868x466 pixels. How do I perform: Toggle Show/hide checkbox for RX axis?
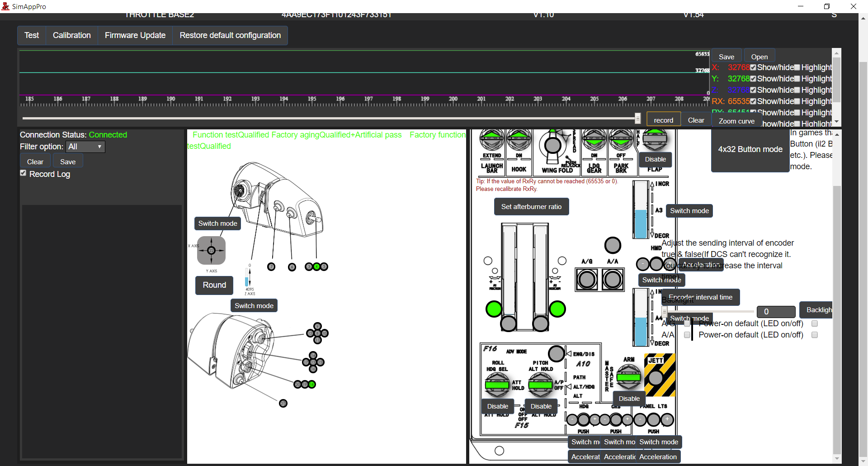point(753,101)
